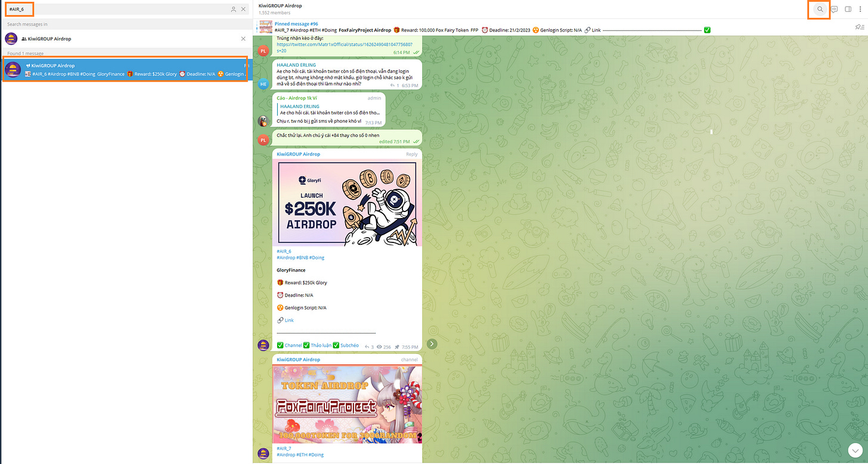Open the Link hyperlink in GloryFinance post

pos(289,320)
